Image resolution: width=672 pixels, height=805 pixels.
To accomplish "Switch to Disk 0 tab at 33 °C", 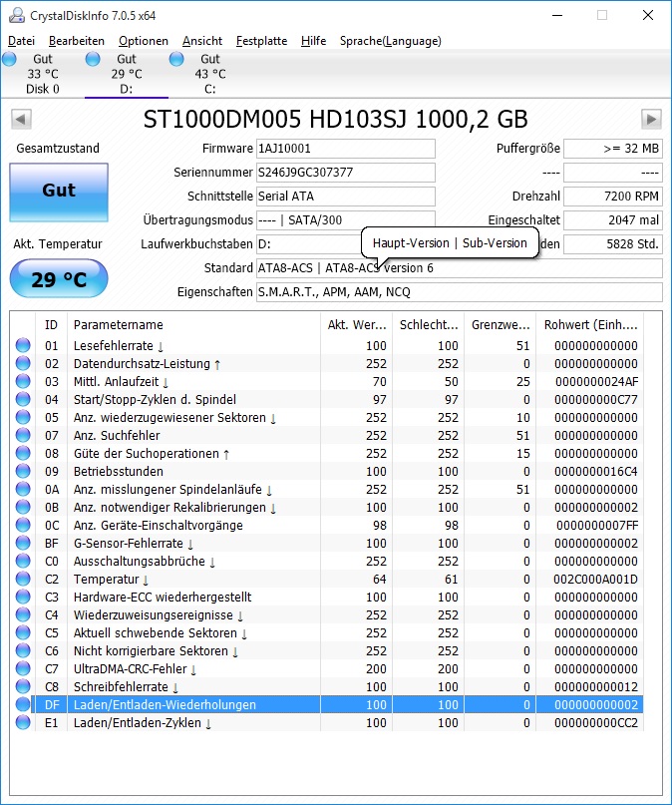I will coord(43,74).
